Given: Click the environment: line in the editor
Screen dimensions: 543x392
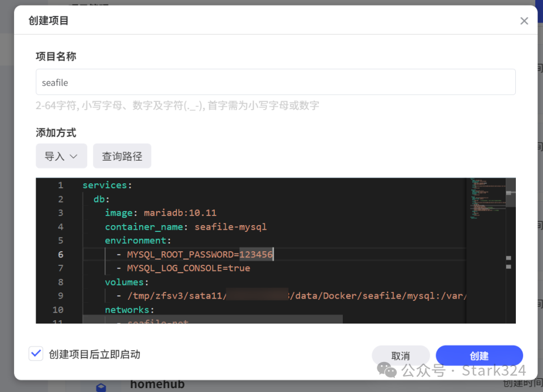Looking at the screenshot, I should (x=138, y=240).
